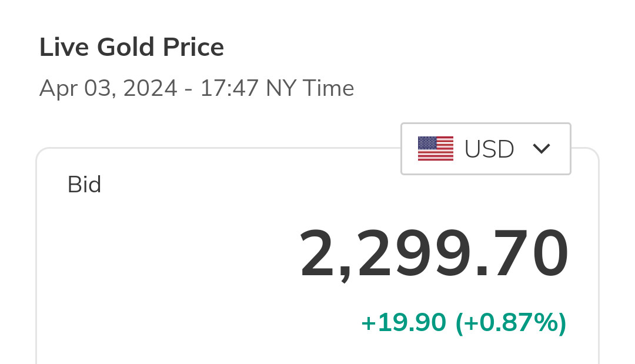
Task: Click the US flag icon
Action: coord(435,149)
